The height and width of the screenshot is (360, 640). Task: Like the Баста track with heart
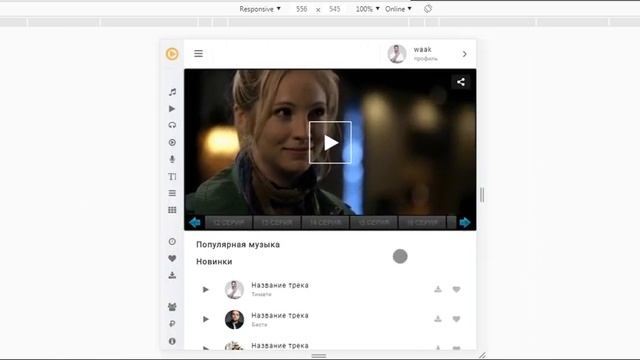tap(456, 319)
